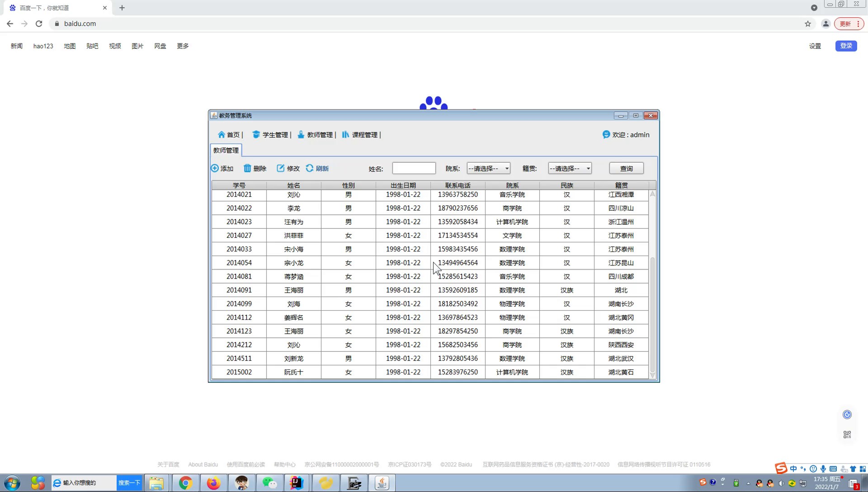Open the Sogou soft keyboard icon

833,469
